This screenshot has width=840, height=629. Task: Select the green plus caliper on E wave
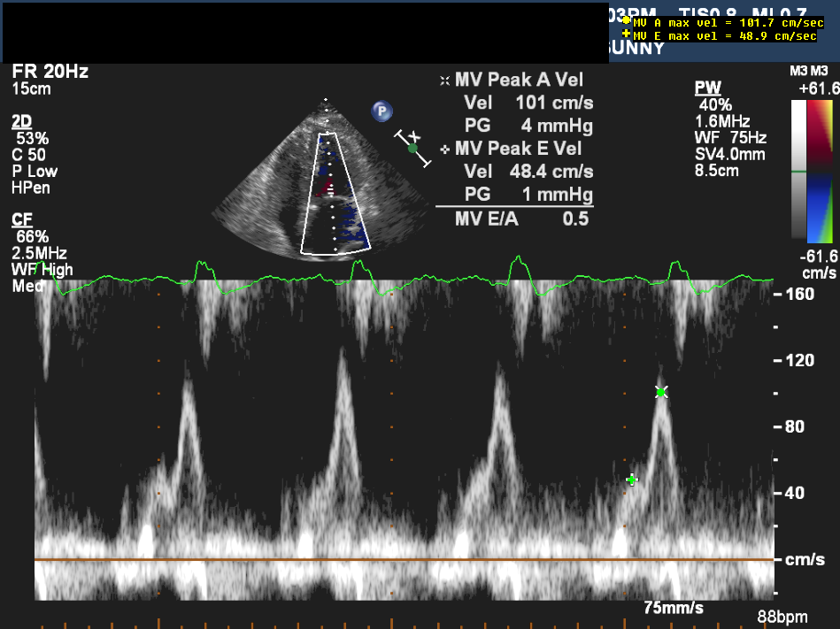tap(631, 479)
